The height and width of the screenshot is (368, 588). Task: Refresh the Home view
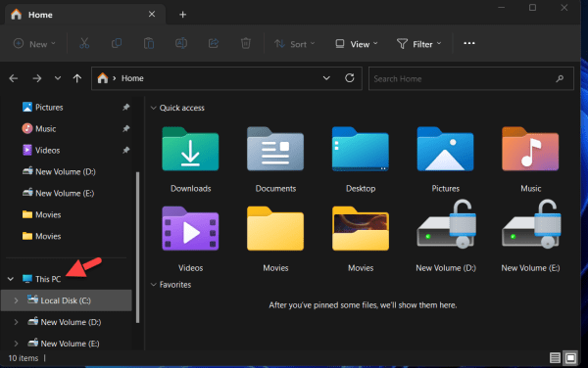(x=350, y=78)
